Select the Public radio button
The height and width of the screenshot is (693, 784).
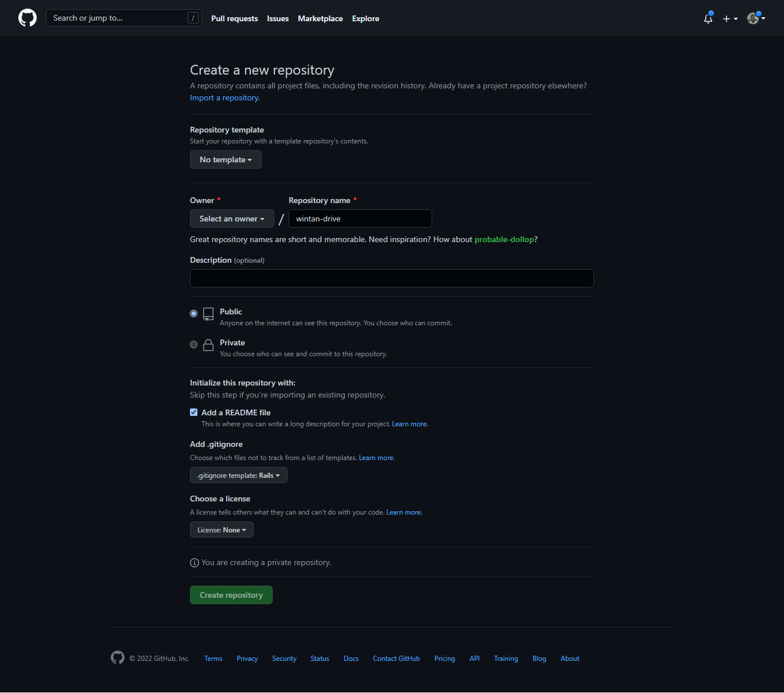[194, 313]
